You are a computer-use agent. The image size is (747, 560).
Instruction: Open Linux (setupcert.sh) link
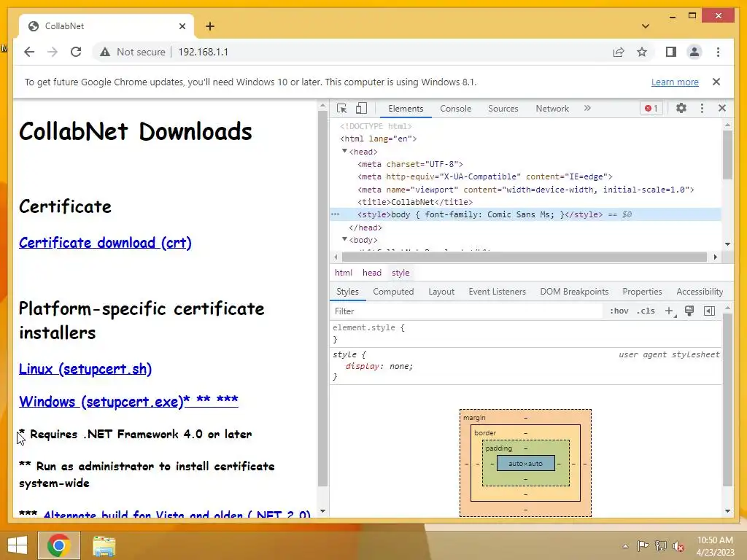85,369
